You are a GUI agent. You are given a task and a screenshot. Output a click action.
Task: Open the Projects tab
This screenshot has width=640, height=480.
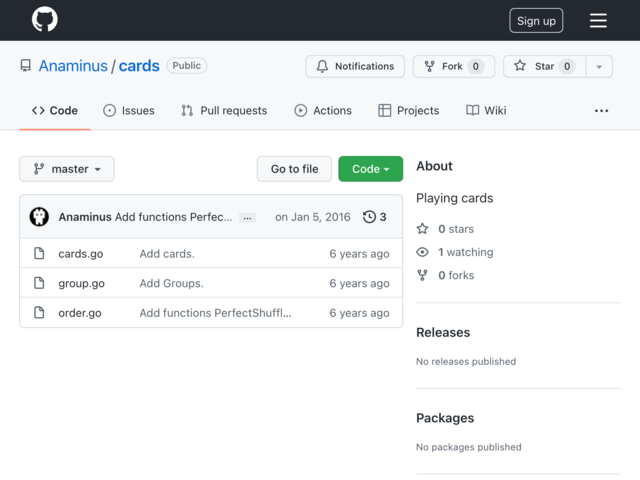[x=409, y=111]
